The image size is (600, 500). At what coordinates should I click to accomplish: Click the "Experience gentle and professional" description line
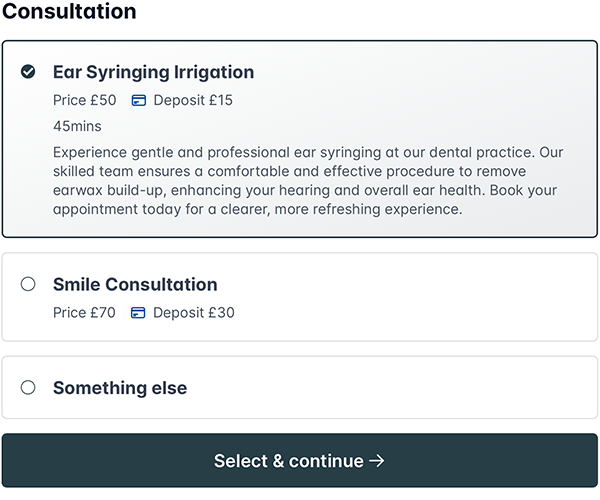click(x=290, y=152)
